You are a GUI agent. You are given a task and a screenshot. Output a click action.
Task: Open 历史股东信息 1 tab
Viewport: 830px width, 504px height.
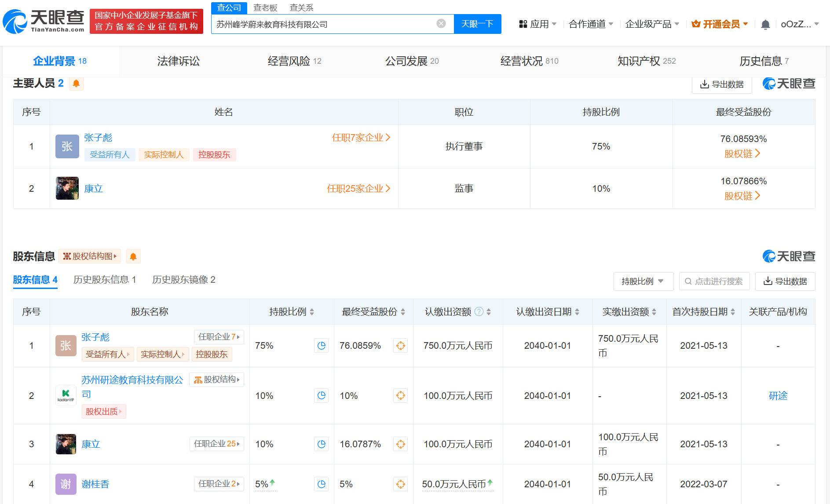[105, 280]
